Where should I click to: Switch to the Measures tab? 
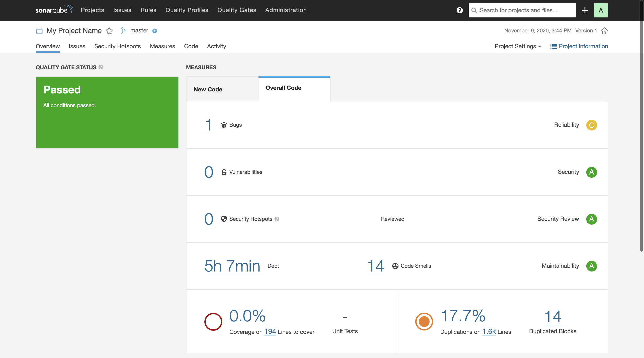(x=163, y=46)
